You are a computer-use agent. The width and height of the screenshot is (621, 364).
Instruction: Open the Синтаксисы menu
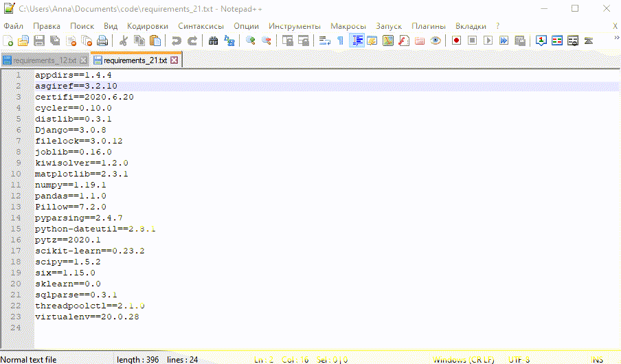tap(201, 26)
